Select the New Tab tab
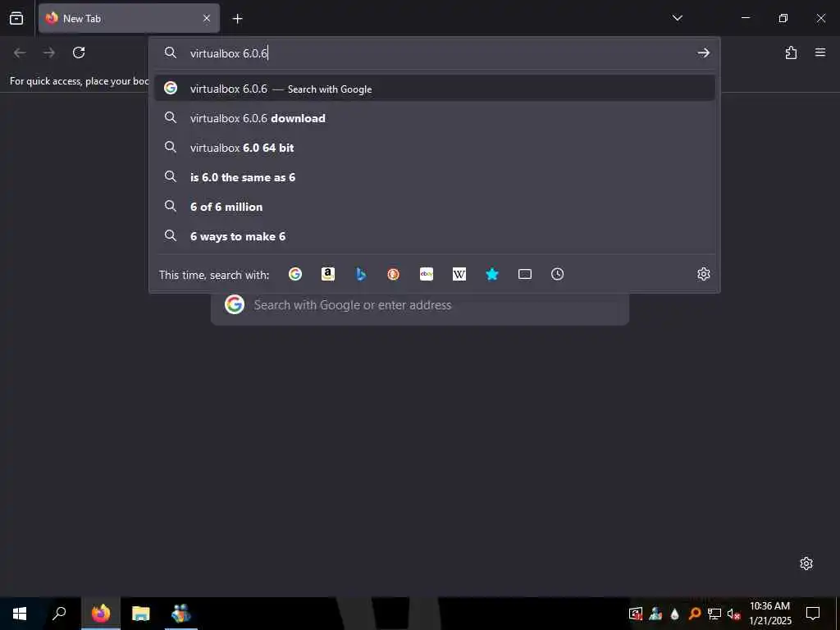The width and height of the screenshot is (840, 630). coord(129,18)
